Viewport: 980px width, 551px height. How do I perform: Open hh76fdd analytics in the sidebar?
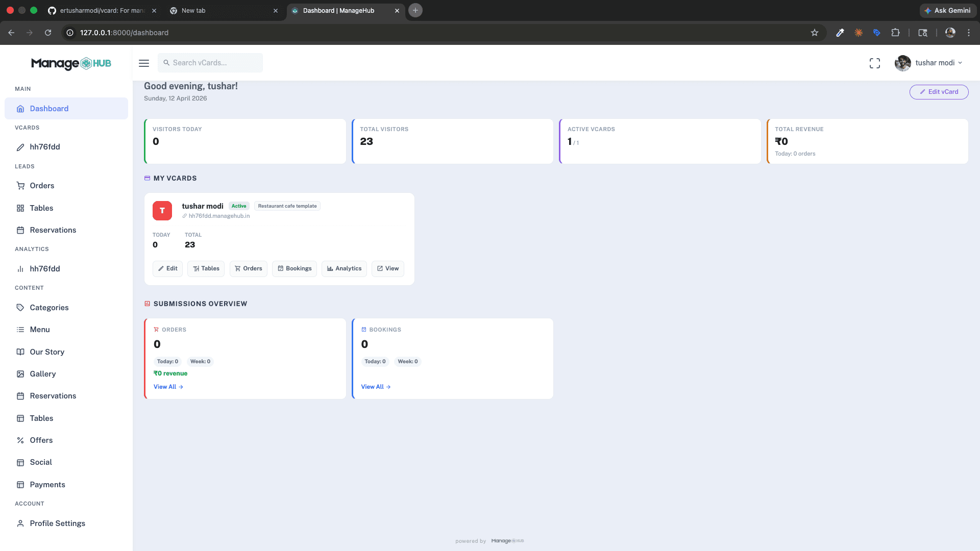[66, 269]
